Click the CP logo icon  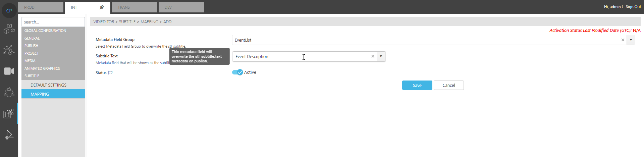point(9,10)
